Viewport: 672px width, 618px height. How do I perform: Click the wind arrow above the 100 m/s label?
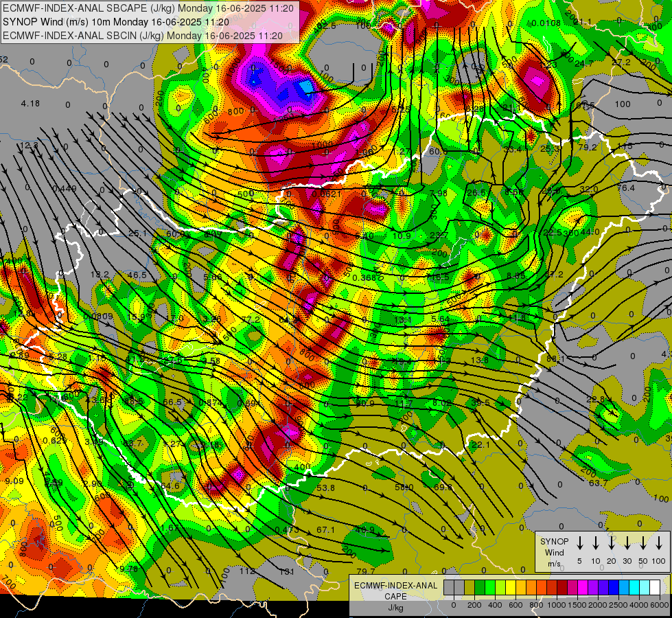(x=659, y=542)
